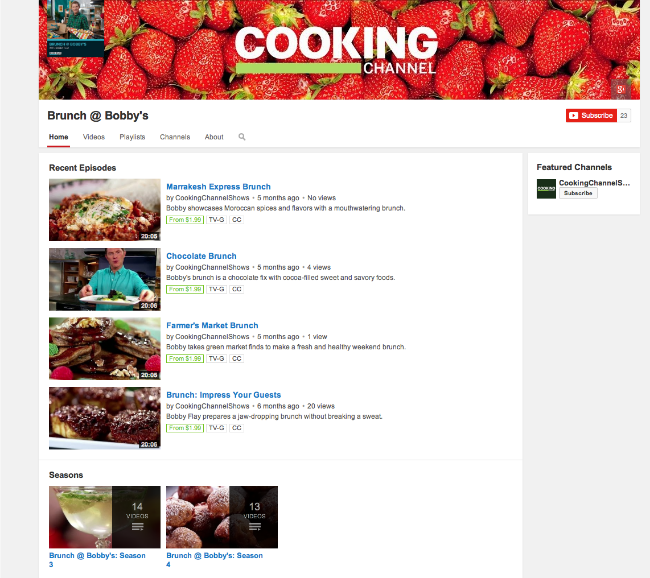Open Brunch @ Bobby's: Season 4 link
The width and height of the screenshot is (650, 578).
214,560
